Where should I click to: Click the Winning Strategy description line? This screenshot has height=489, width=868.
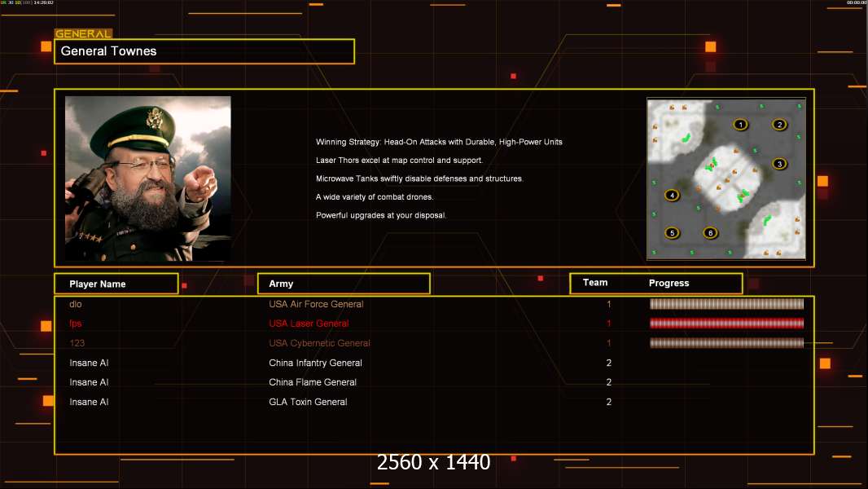pos(439,142)
